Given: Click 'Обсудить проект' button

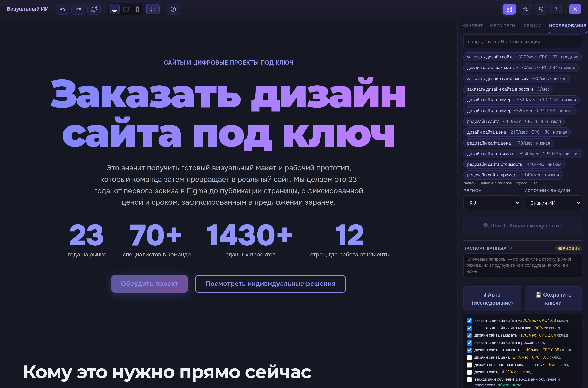Looking at the screenshot, I should 150,284.
